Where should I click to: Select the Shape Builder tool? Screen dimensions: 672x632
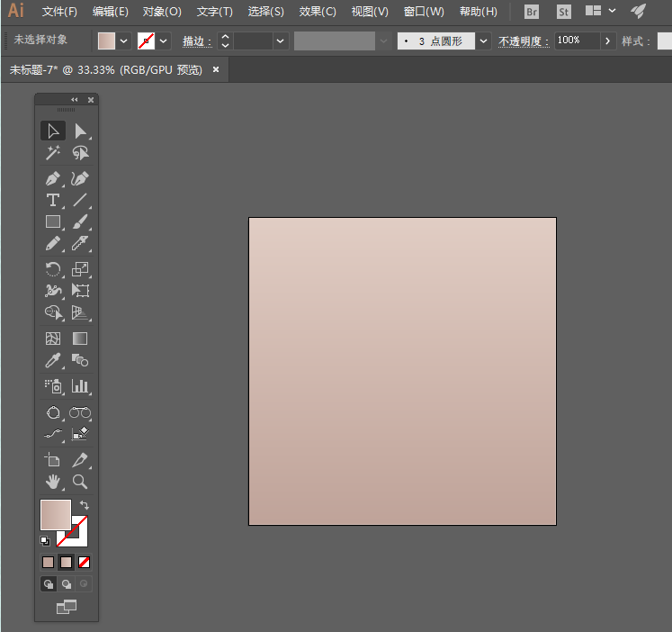click(53, 312)
